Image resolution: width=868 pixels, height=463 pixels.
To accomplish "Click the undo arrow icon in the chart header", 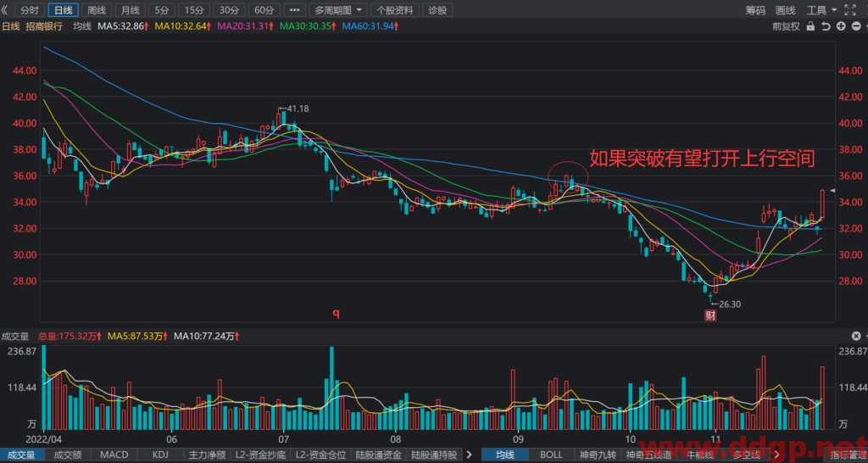I will (826, 26).
